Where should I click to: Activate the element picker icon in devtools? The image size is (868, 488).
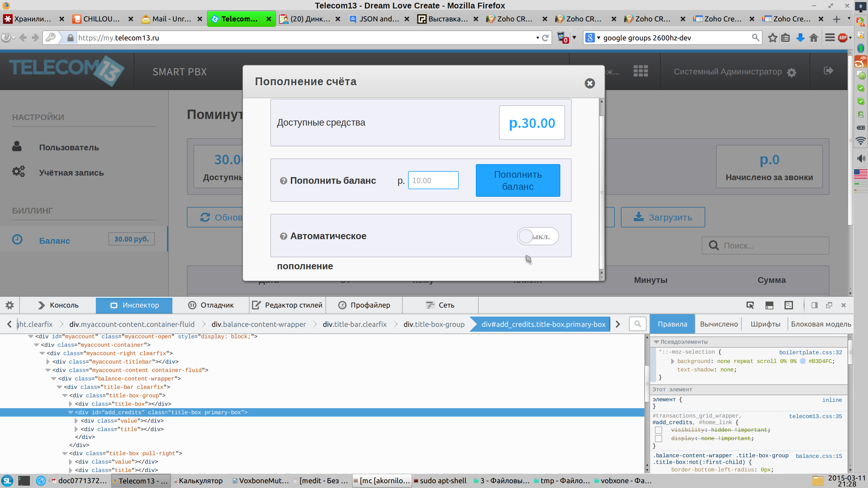pyautogui.click(x=750, y=305)
